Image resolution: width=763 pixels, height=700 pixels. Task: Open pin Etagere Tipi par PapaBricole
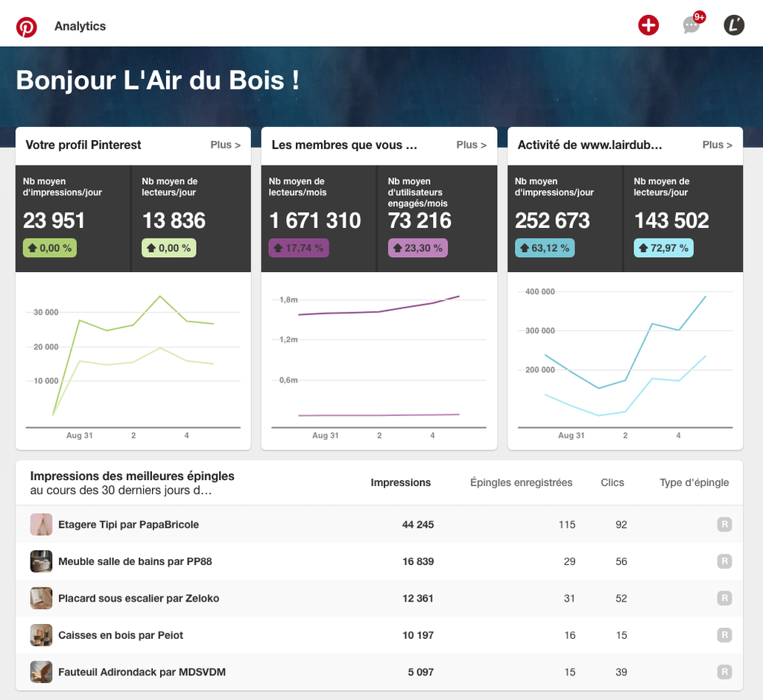pyautogui.click(x=128, y=524)
